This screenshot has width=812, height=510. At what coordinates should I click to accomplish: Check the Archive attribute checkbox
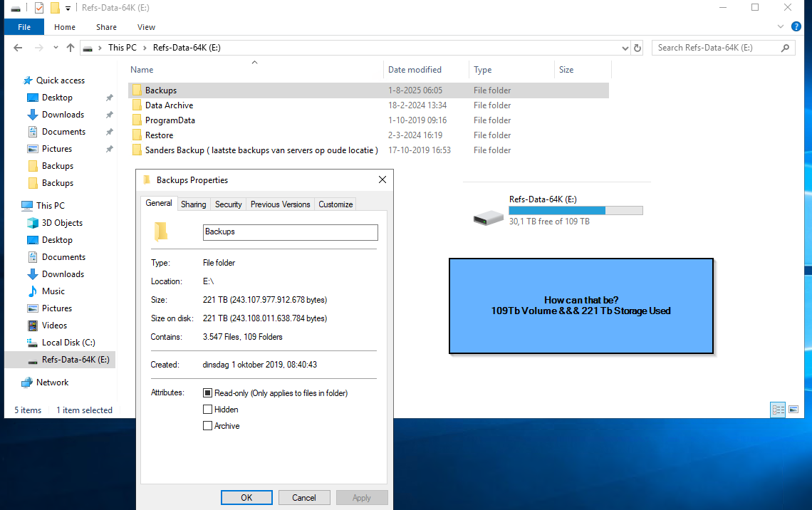pyautogui.click(x=208, y=426)
